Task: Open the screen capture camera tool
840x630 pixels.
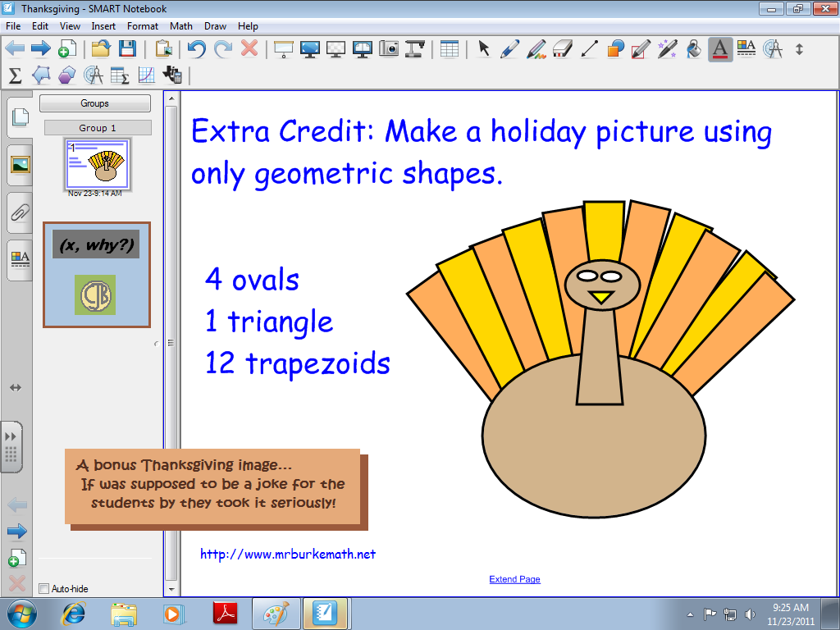Action: (389, 48)
